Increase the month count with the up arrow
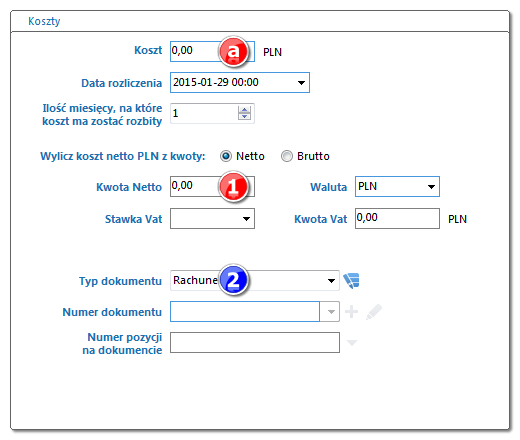This screenshot has height=440, width=520. pos(244,110)
